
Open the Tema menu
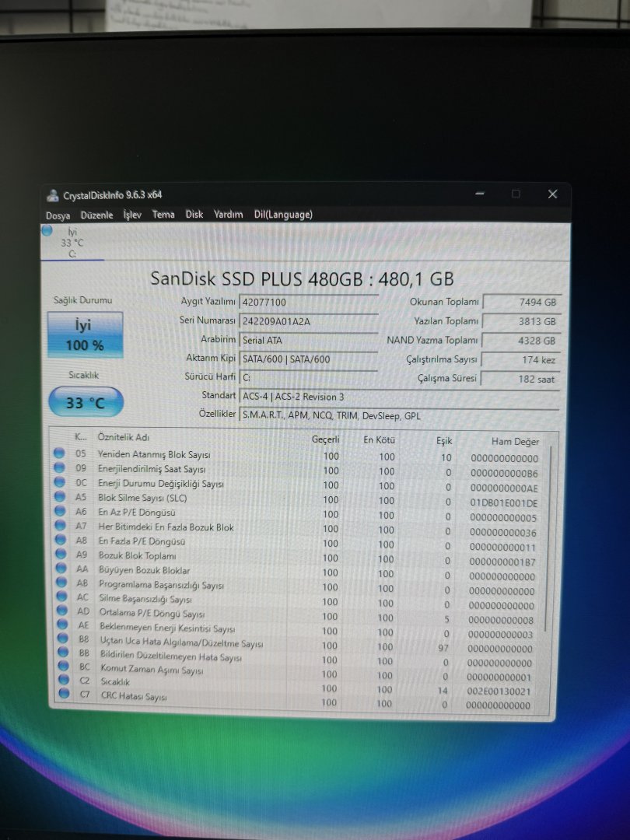pos(163,215)
